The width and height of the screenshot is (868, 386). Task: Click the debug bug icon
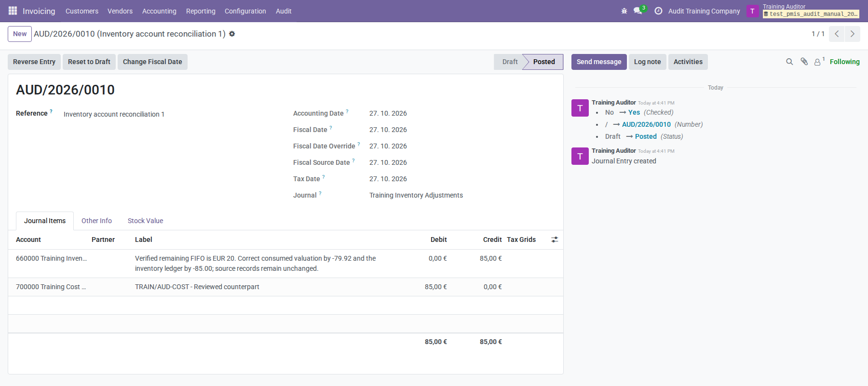[624, 11]
